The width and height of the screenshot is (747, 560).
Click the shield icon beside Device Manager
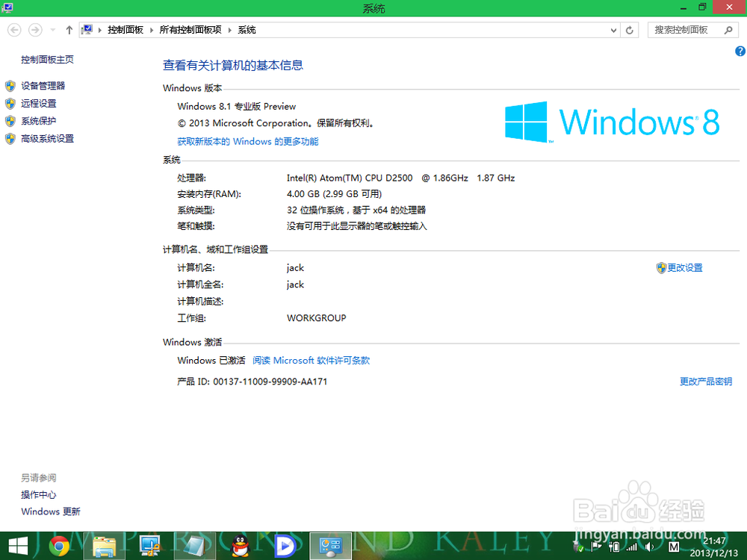click(x=10, y=86)
